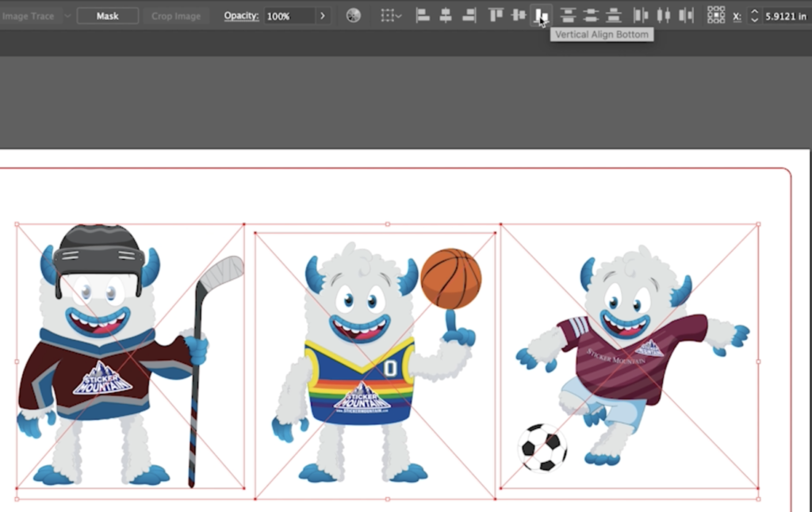The image size is (812, 512).
Task: Open the Image Trace preset dropdown arrow
Action: (x=67, y=16)
